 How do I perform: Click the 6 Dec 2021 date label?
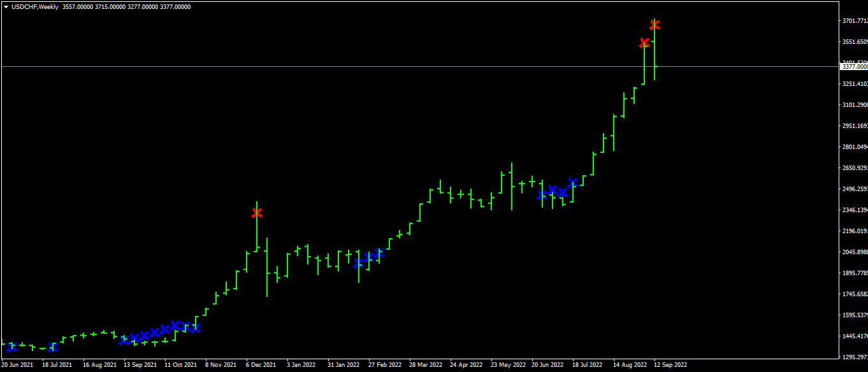coord(261,365)
